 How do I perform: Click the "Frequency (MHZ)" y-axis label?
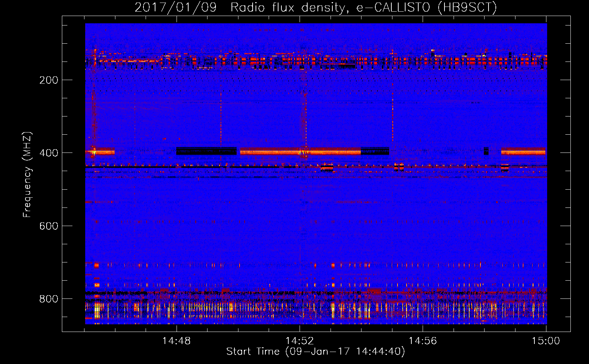coord(27,175)
